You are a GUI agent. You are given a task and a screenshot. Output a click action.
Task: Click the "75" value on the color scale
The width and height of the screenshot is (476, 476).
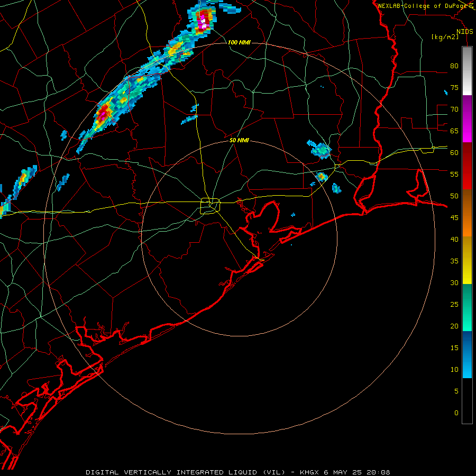tap(454, 88)
